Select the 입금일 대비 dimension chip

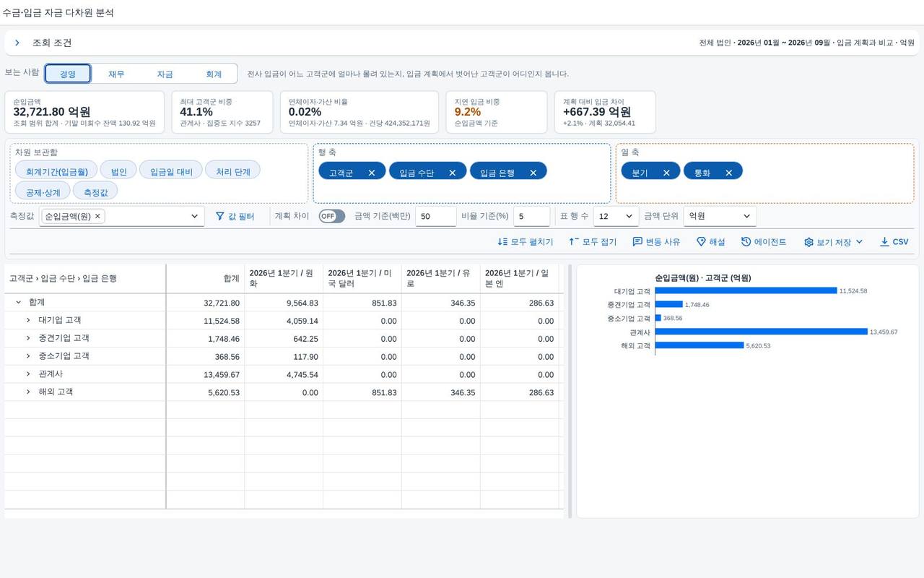point(171,171)
